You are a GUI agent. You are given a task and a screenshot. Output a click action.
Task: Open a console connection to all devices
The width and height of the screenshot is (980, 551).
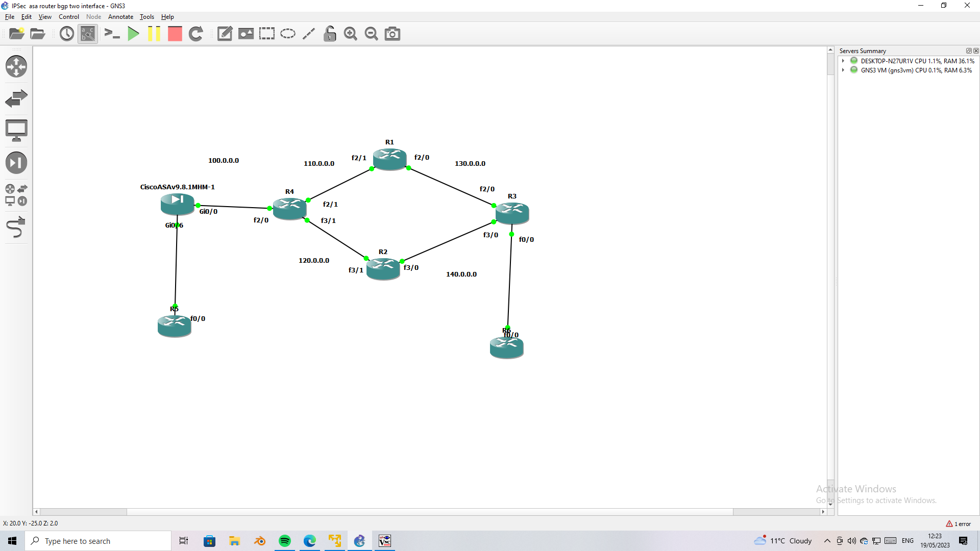tap(112, 34)
